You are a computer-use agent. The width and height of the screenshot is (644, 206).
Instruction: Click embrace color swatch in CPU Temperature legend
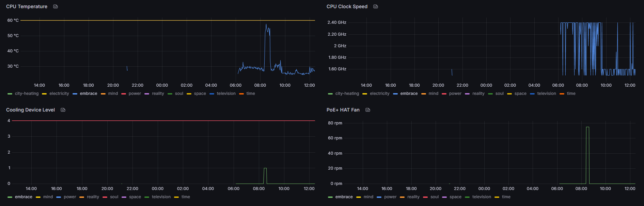point(75,94)
